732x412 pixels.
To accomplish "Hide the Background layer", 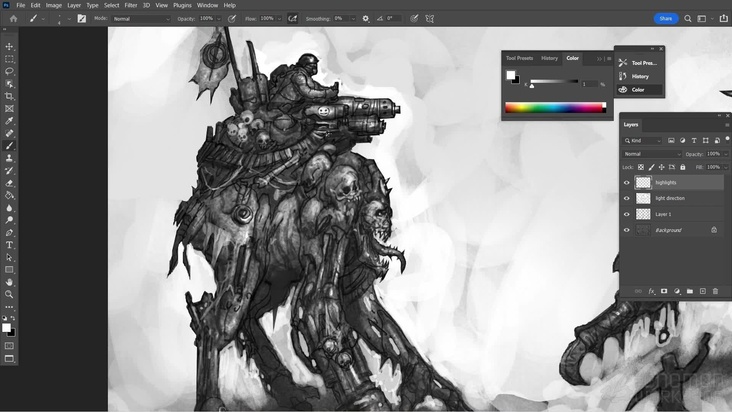I will pos(626,230).
